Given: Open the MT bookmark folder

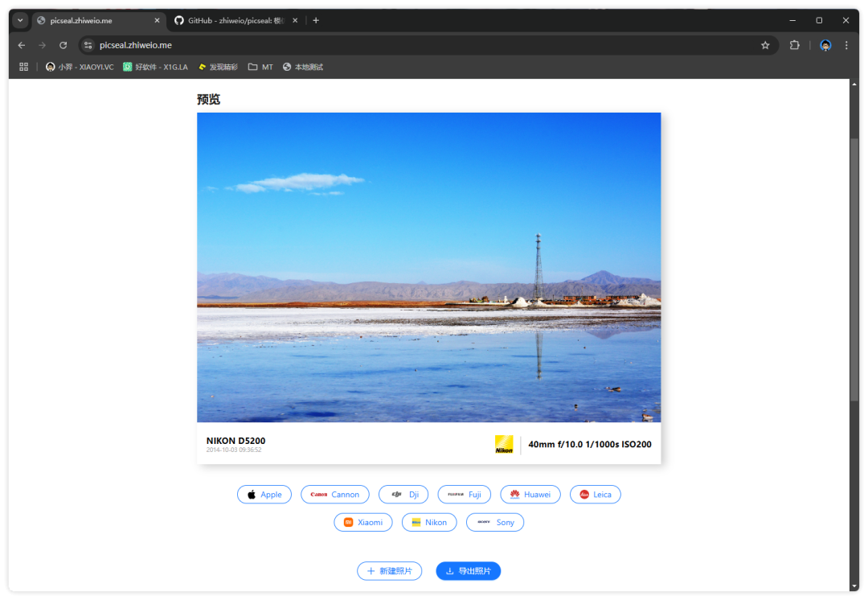Looking at the screenshot, I should (260, 67).
